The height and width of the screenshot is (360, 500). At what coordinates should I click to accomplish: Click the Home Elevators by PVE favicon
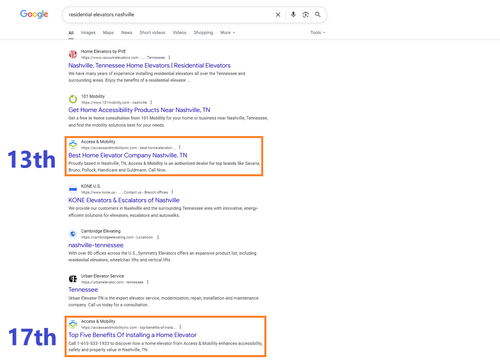coord(73,54)
